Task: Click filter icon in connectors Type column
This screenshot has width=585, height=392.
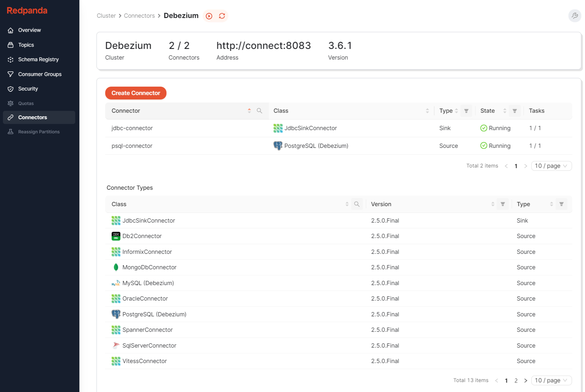Action: click(x=466, y=111)
